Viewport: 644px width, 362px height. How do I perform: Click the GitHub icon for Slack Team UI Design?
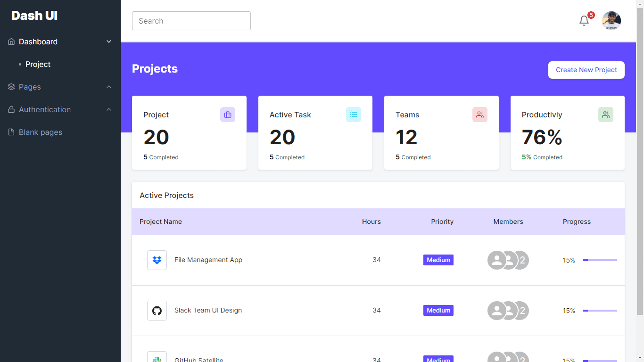pyautogui.click(x=157, y=311)
